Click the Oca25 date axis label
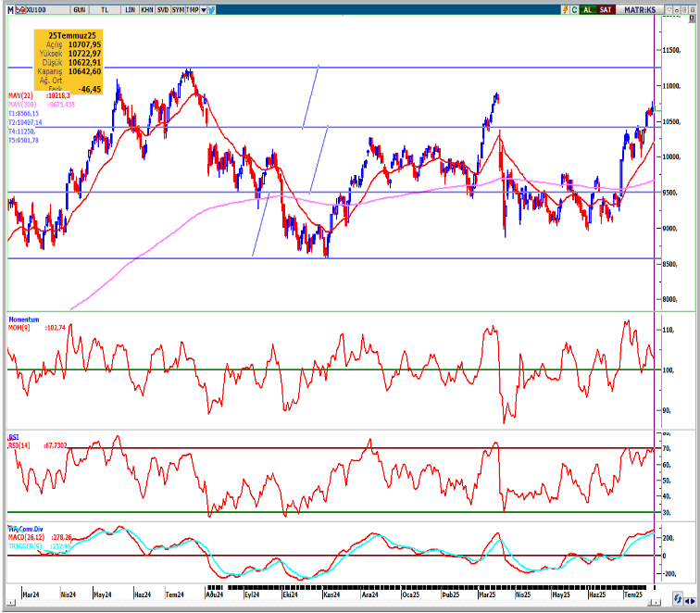This screenshot has height=613, width=700. (x=411, y=594)
